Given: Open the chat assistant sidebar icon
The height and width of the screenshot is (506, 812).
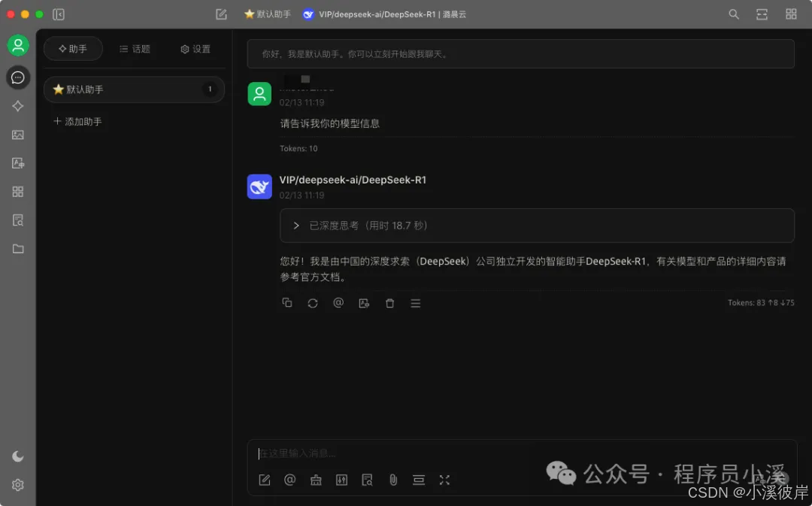Looking at the screenshot, I should pyautogui.click(x=18, y=77).
